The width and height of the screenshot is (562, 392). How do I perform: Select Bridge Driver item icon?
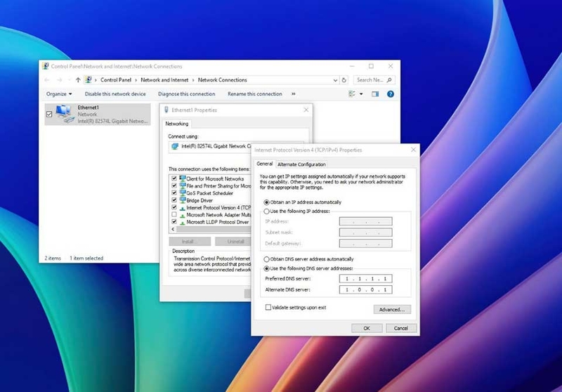pyautogui.click(x=183, y=200)
